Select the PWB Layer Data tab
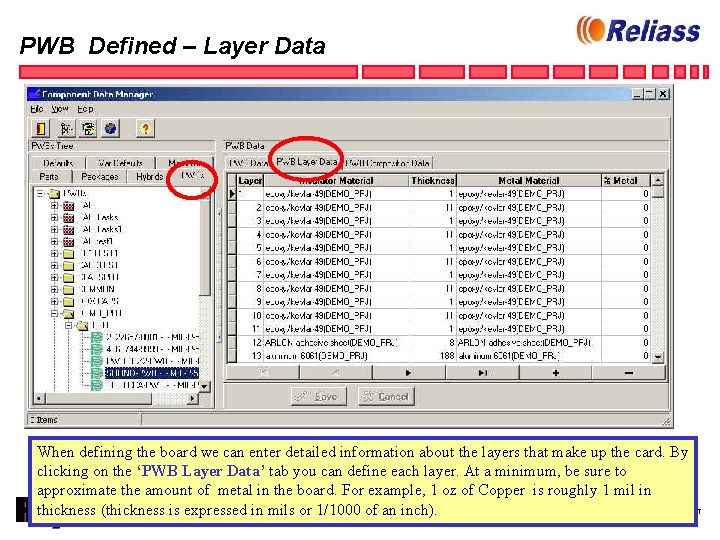 click(x=306, y=162)
